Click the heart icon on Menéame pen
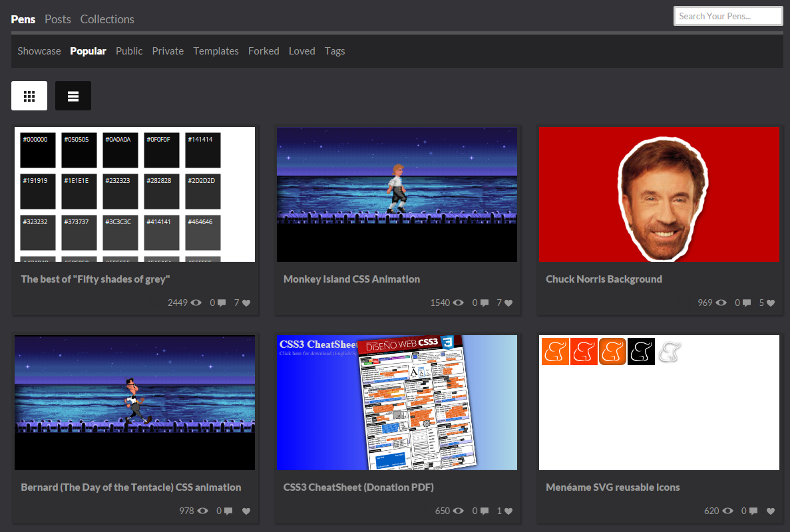 (770, 511)
